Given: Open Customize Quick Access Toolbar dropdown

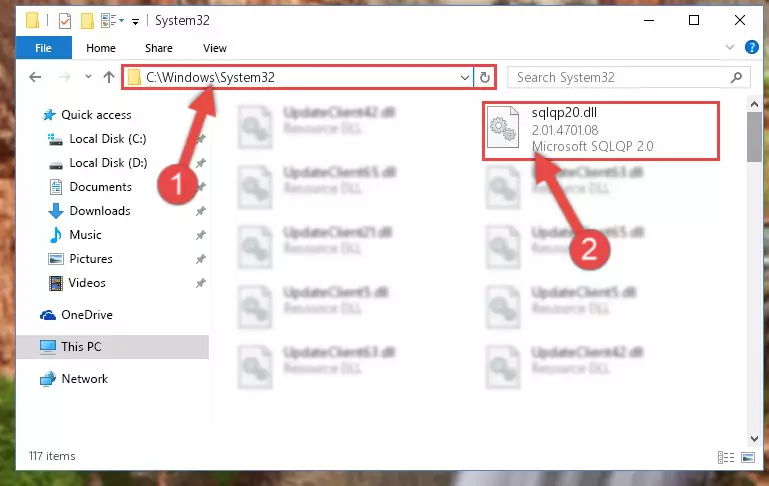Looking at the screenshot, I should [135, 21].
